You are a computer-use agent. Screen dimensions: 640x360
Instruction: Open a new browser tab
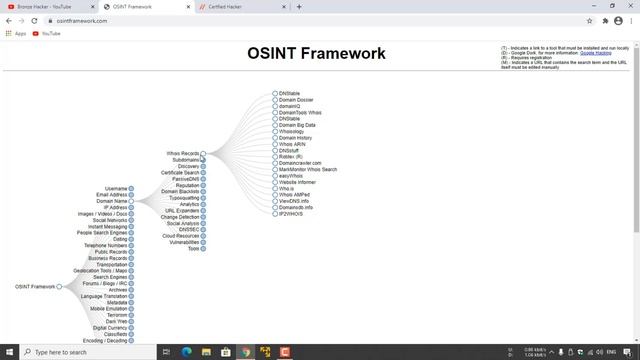click(x=299, y=7)
